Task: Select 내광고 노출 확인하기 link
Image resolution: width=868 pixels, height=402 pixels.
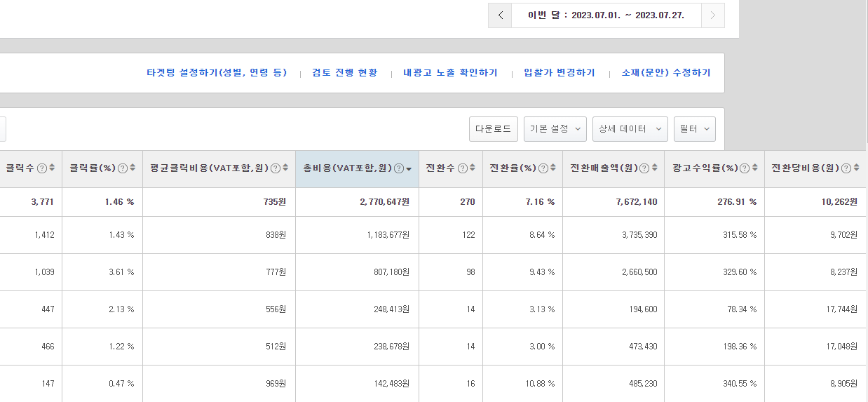Action: 450,73
